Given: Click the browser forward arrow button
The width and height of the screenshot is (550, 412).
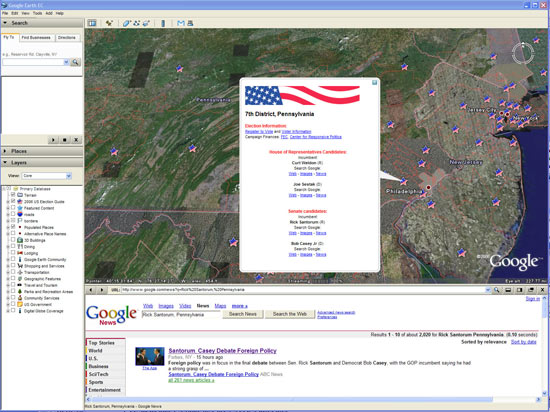Looking at the screenshot, I should pyautogui.click(x=102, y=290).
